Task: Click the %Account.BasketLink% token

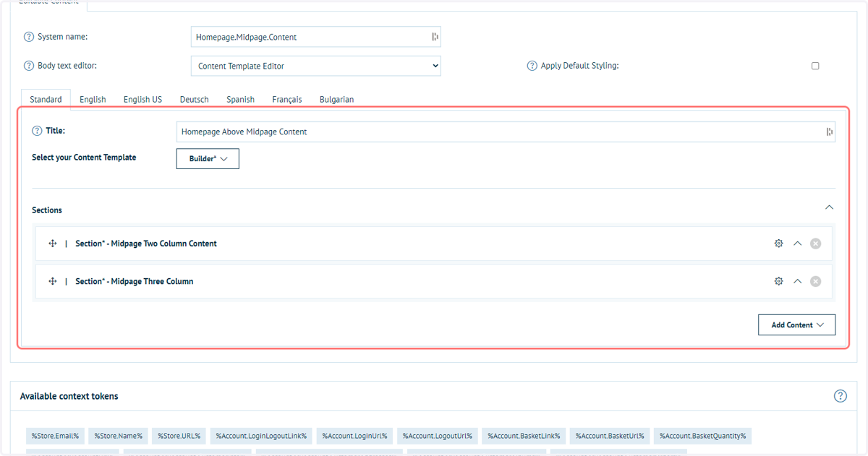Action: 524,436
